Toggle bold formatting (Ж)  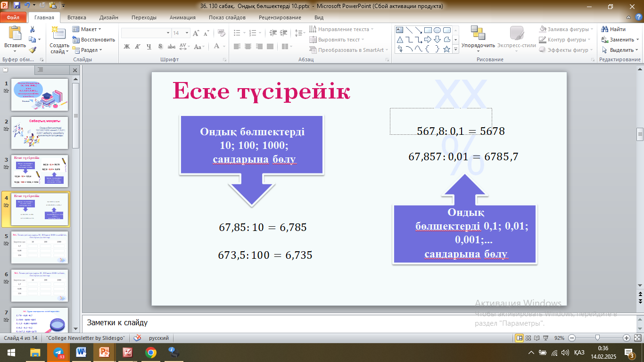pos(126,46)
